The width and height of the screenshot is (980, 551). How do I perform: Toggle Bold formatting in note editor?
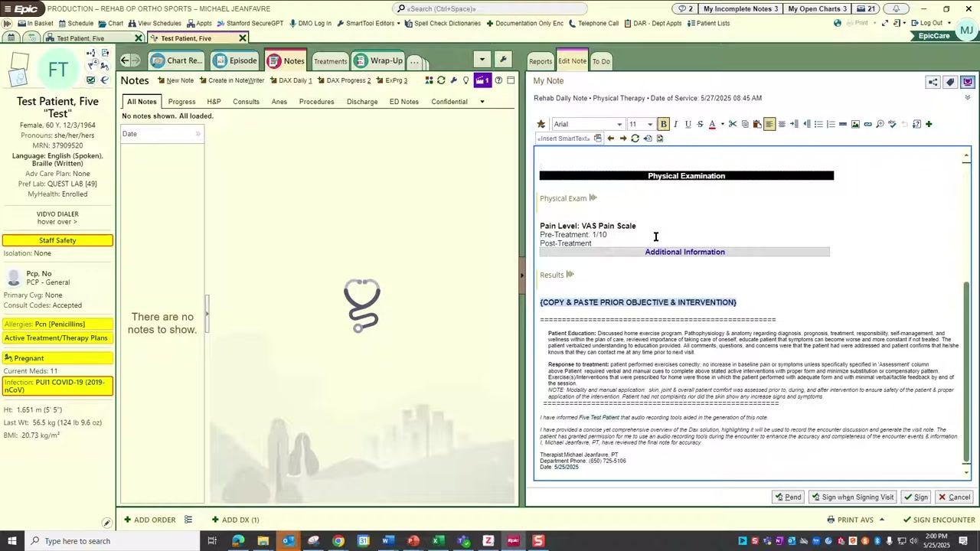(663, 124)
